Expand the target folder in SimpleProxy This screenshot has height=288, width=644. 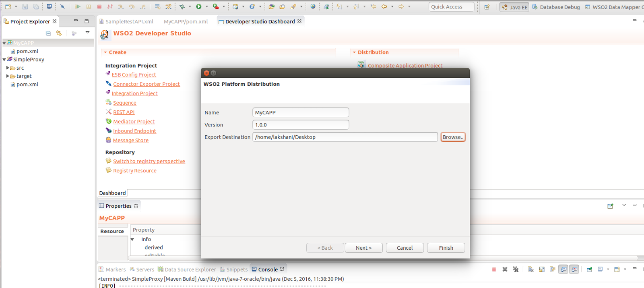pos(8,76)
